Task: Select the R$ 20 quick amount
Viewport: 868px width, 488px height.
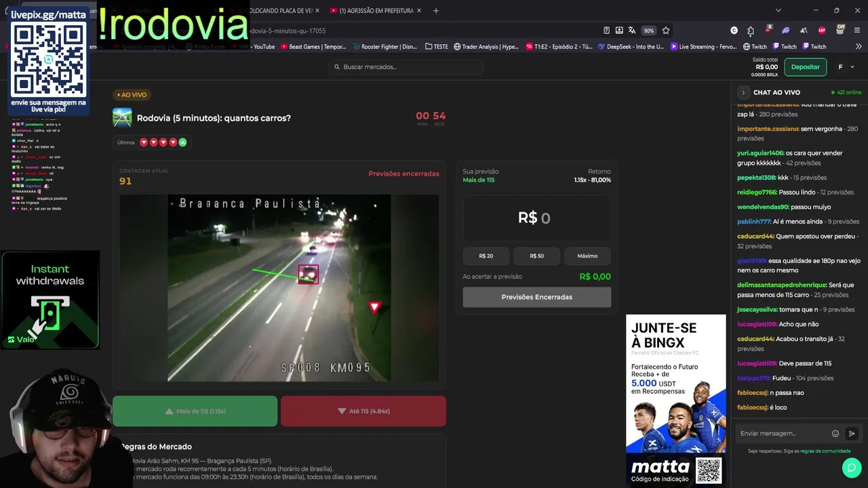Action: click(x=486, y=256)
